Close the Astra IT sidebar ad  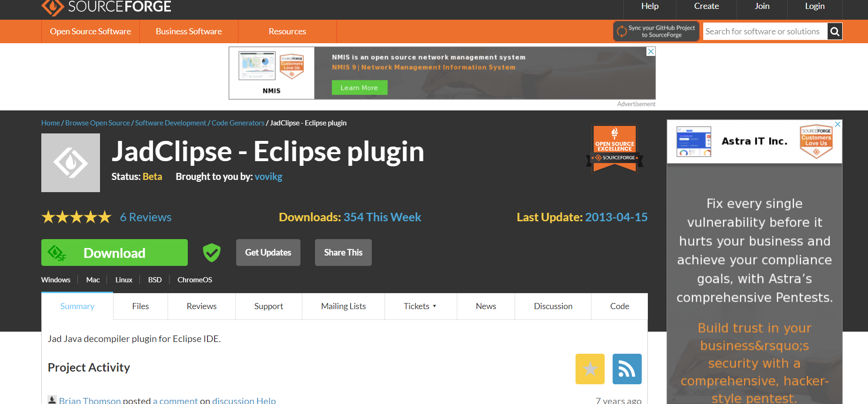point(837,124)
